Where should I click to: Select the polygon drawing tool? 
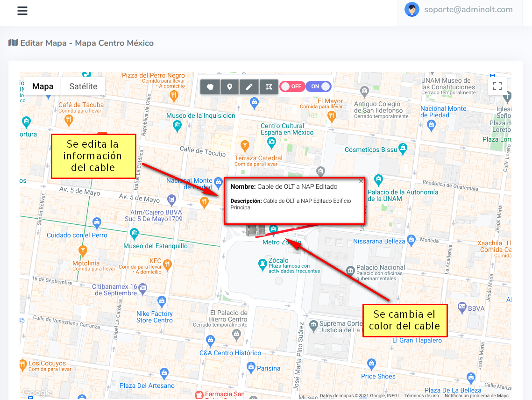point(269,87)
